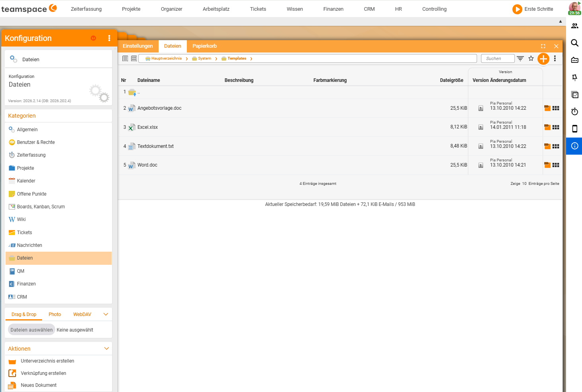Open grid menu for Excel.xlsx

(556, 127)
